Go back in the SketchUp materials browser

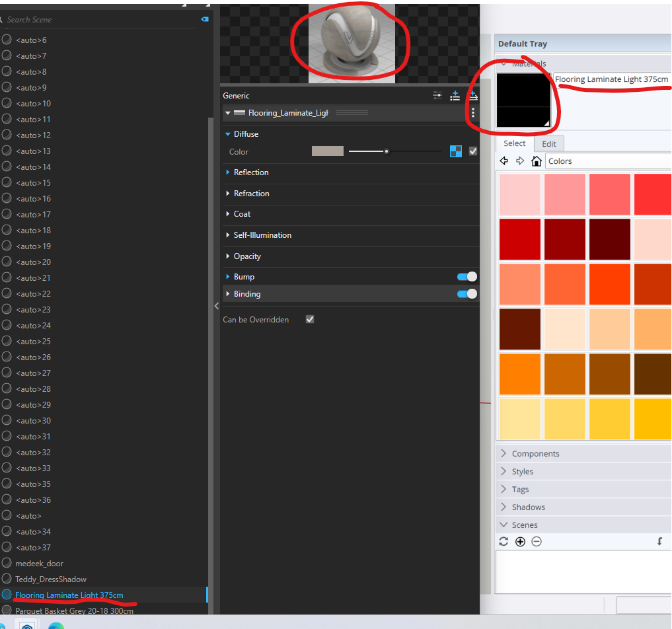[504, 161]
